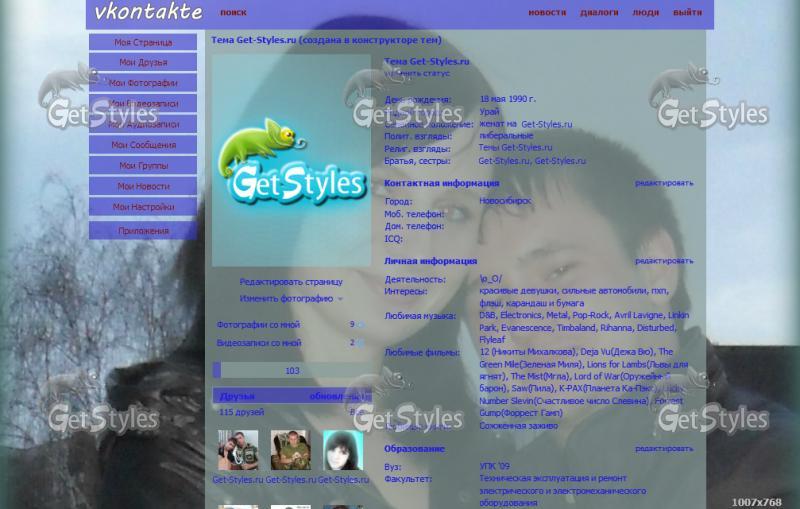This screenshot has height=509, width=800.
Task: Open Моя Страница in the sidebar
Action: pyautogui.click(x=143, y=42)
